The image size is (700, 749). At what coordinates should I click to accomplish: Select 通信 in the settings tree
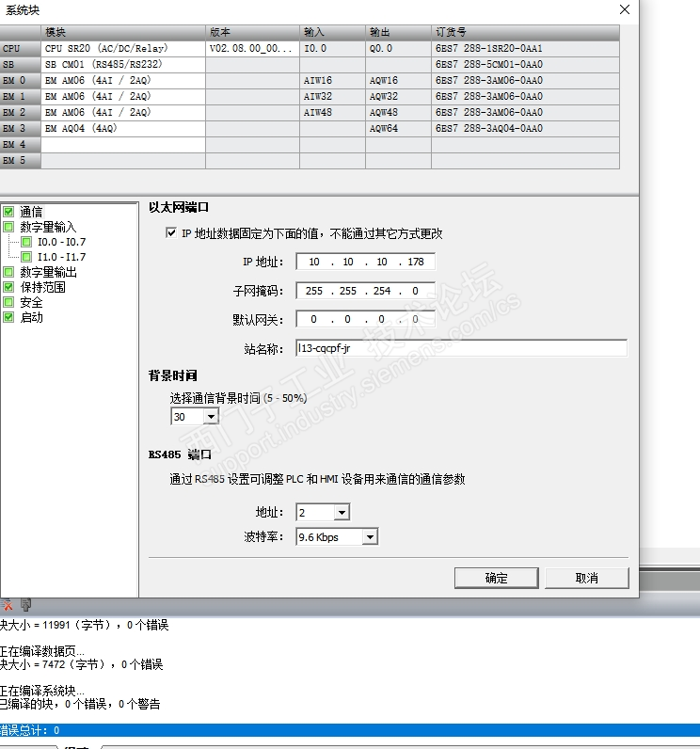click(x=31, y=212)
